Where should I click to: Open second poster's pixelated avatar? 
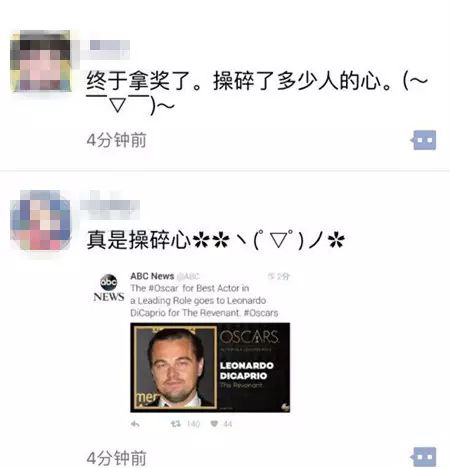coord(40,220)
